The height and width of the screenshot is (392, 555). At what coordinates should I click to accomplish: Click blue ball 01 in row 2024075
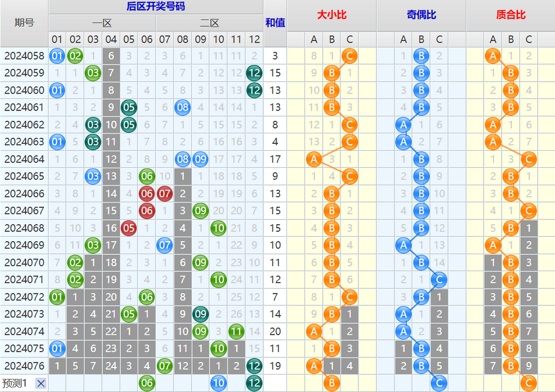57,349
